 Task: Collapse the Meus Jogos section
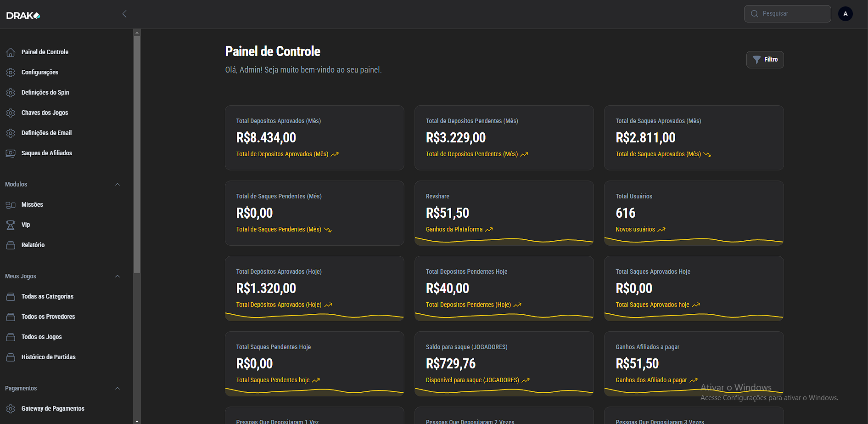click(118, 276)
